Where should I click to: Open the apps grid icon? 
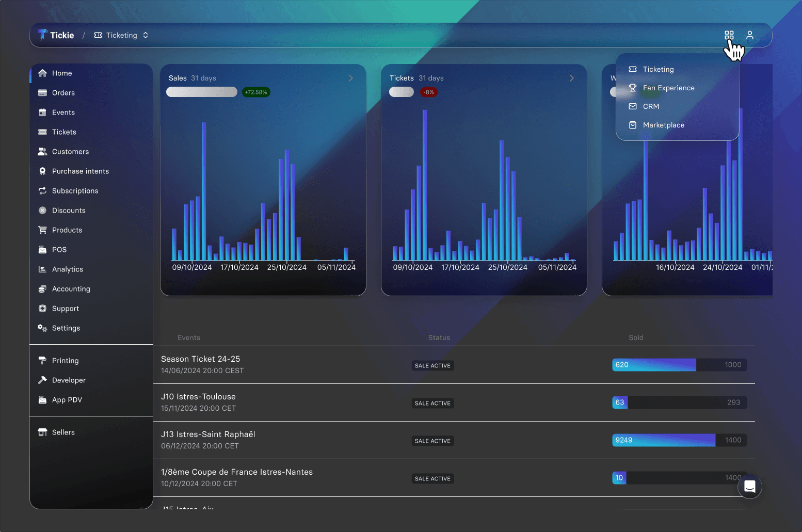tap(729, 35)
